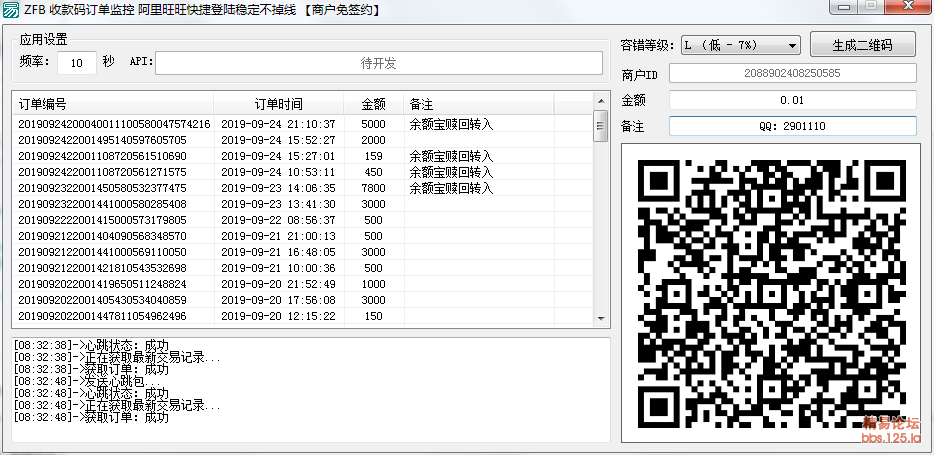Click the amount 159 cell
934x455 pixels.
click(x=373, y=157)
